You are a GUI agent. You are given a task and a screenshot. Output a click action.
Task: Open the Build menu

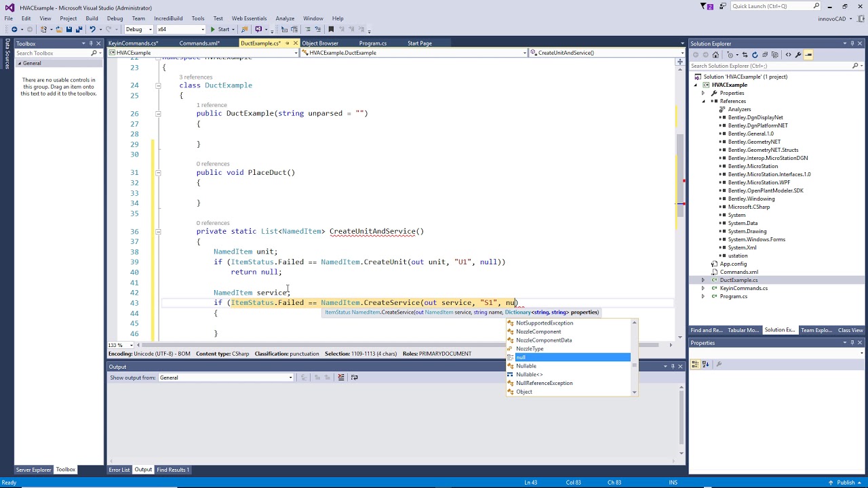click(x=92, y=18)
